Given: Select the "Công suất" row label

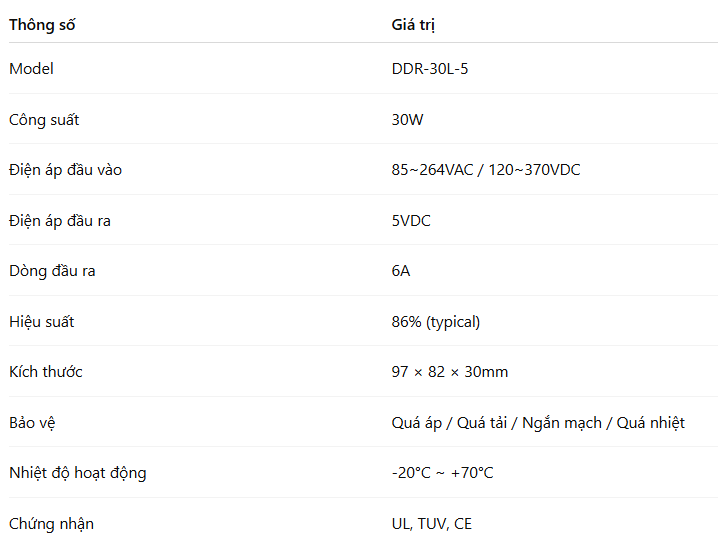Looking at the screenshot, I should [44, 120].
